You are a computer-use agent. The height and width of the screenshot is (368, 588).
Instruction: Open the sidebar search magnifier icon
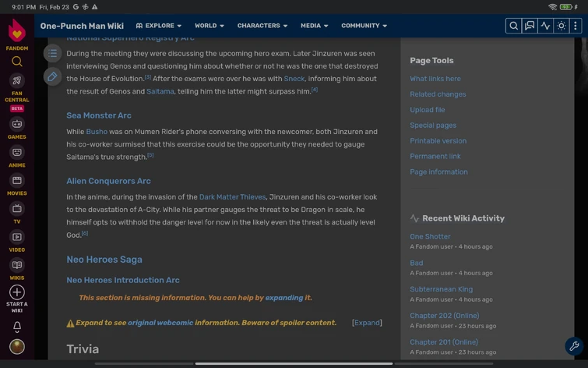tap(17, 62)
